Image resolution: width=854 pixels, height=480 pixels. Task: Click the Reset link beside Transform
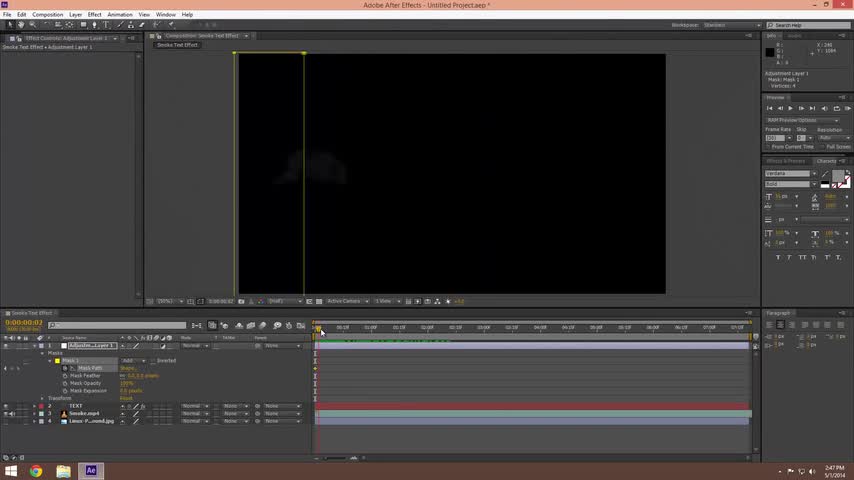click(x=126, y=398)
